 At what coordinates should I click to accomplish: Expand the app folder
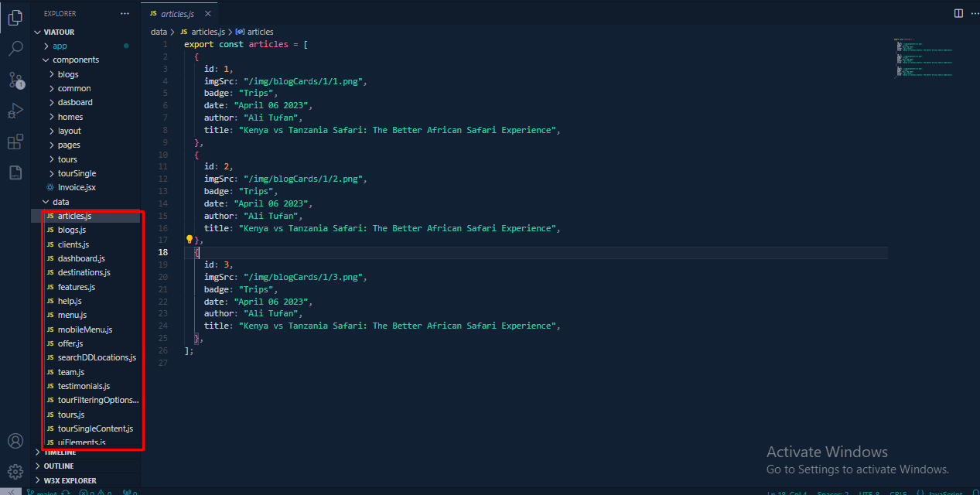60,46
